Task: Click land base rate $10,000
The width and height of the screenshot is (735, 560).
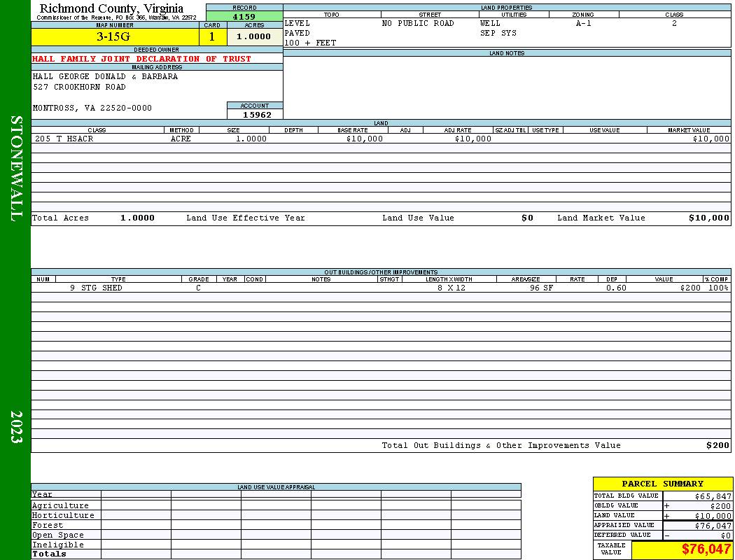Action: (365, 139)
